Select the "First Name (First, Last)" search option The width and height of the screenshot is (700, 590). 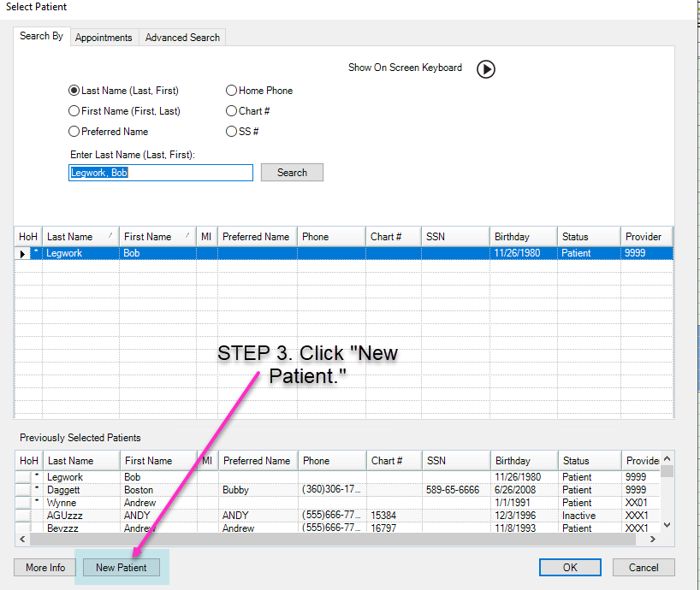pos(74,110)
